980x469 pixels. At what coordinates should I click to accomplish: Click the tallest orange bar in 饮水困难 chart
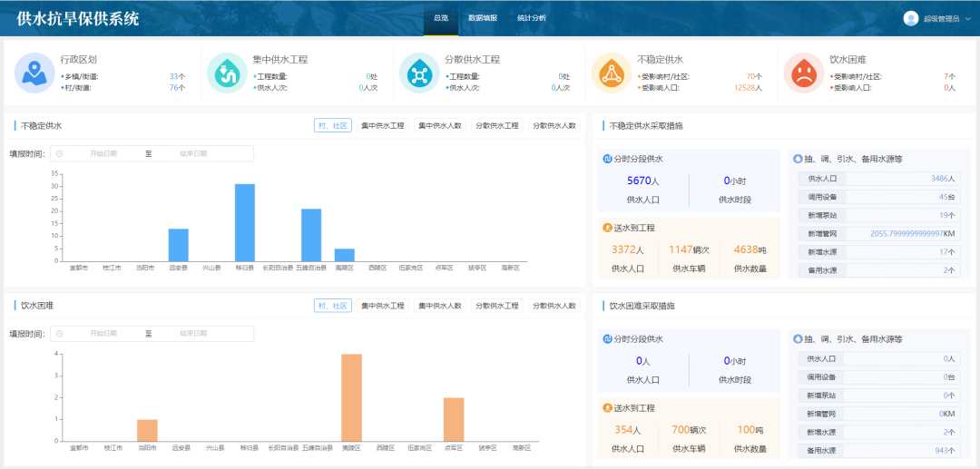pos(351,397)
